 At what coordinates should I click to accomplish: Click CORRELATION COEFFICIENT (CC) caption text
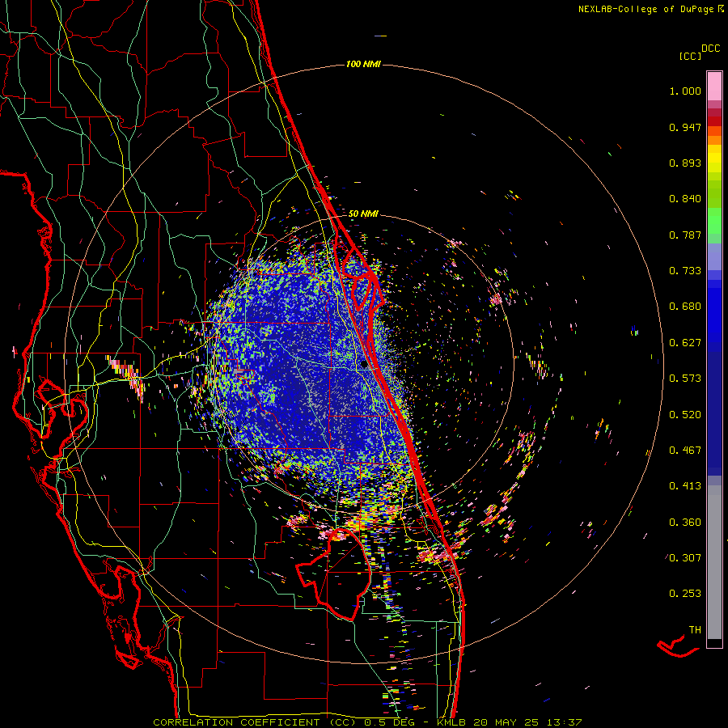click(255, 722)
